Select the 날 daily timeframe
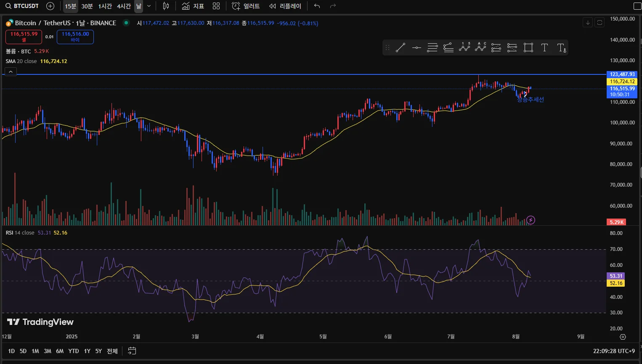 click(139, 6)
